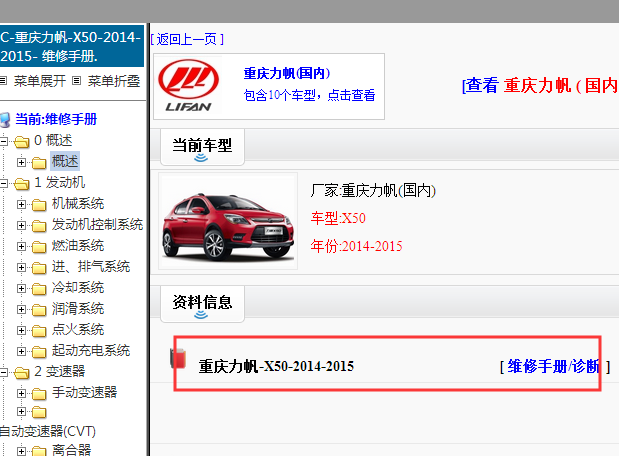
Task: Select the 润滑系统 tree label
Action: pos(78,309)
